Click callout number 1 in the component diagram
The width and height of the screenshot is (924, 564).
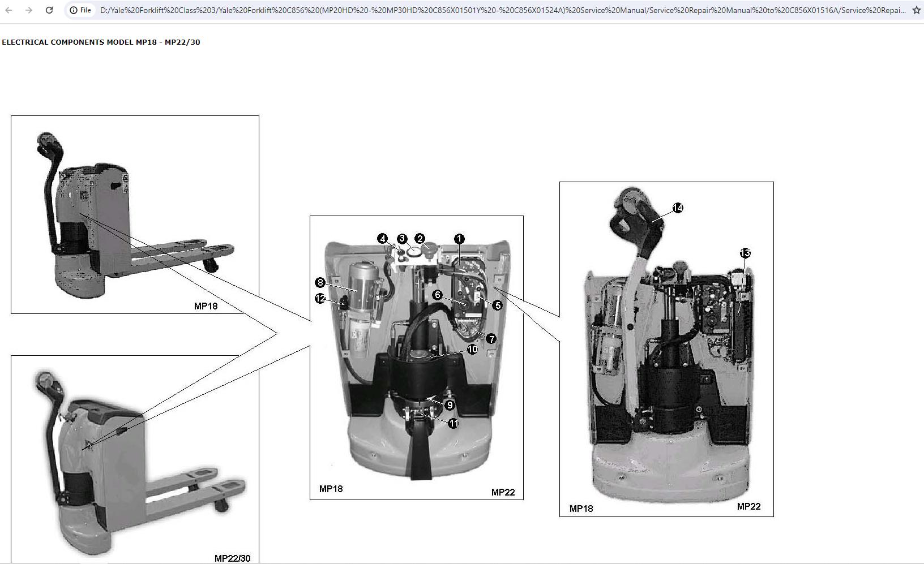click(x=459, y=239)
